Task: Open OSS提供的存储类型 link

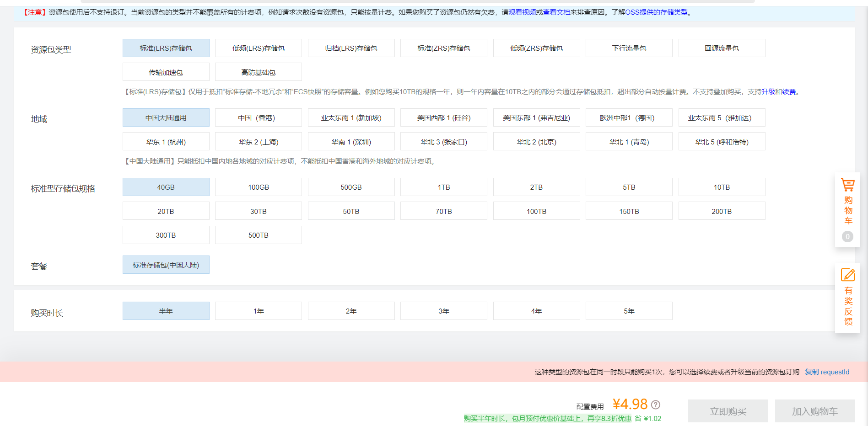Action: click(x=656, y=12)
